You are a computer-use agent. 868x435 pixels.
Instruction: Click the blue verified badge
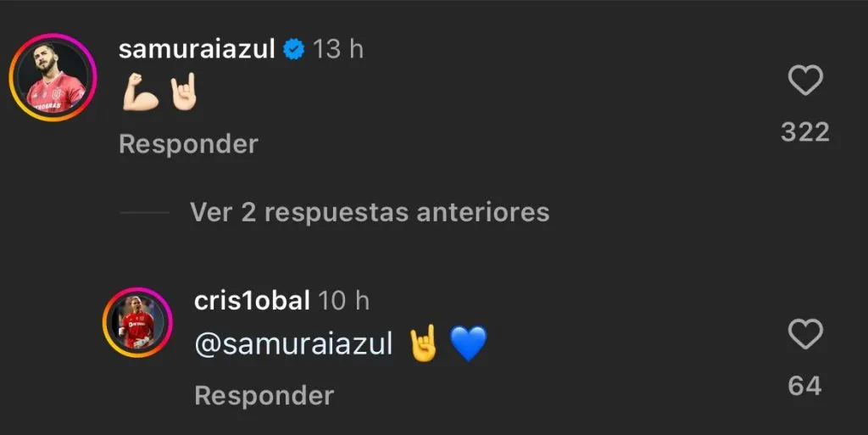294,50
